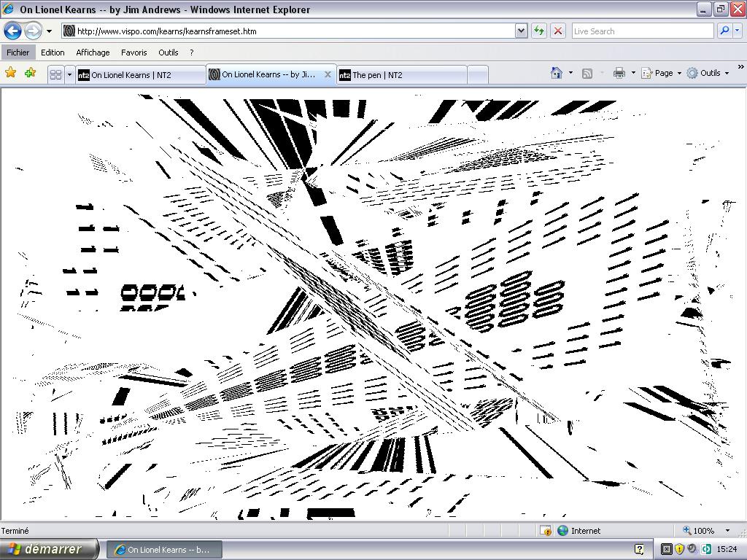
Task: Open the Favorites Center star icon
Action: point(10,73)
